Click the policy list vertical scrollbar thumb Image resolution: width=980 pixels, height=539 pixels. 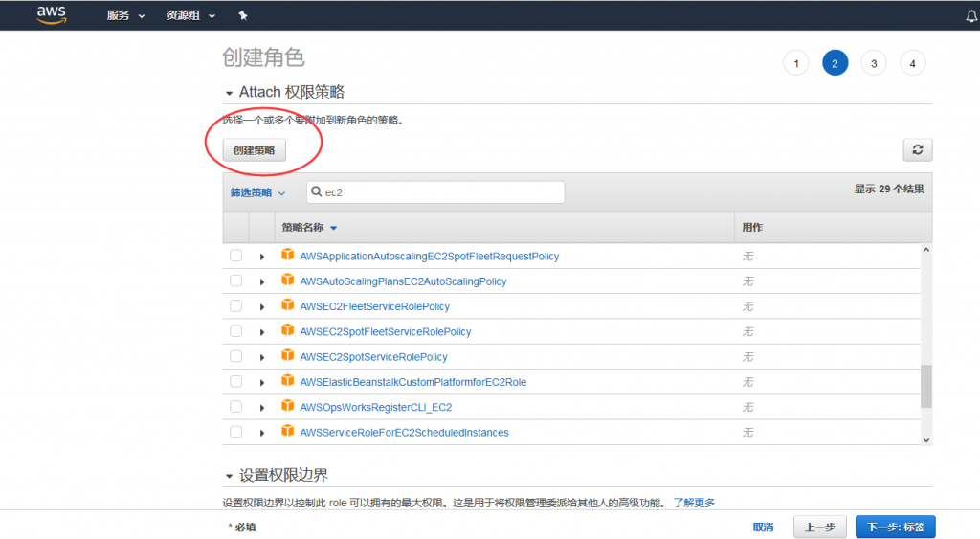pos(925,386)
